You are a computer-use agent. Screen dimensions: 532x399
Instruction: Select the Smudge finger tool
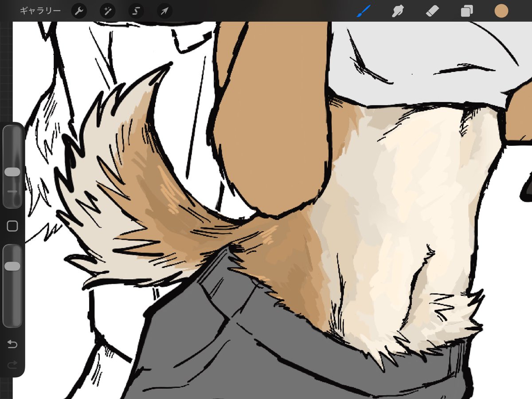pyautogui.click(x=398, y=11)
